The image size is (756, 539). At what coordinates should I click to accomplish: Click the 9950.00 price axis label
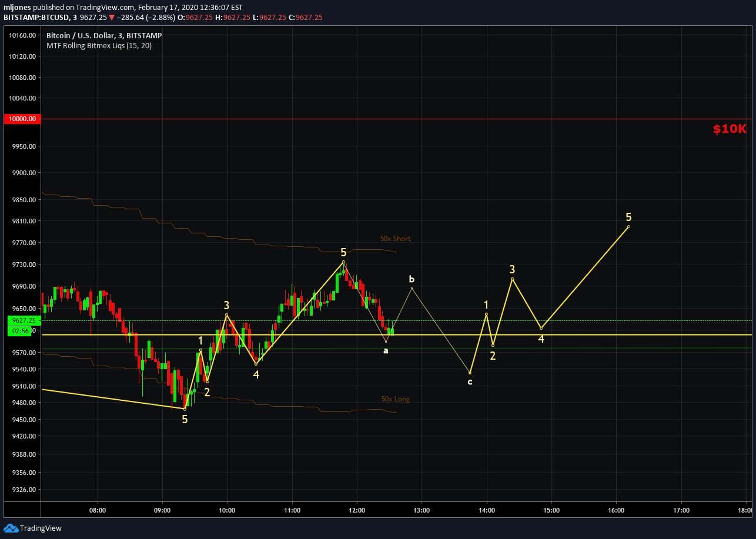pos(25,146)
